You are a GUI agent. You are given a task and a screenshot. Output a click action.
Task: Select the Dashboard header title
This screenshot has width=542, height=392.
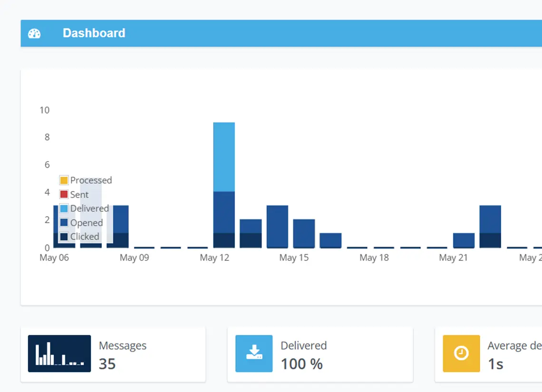94,33
